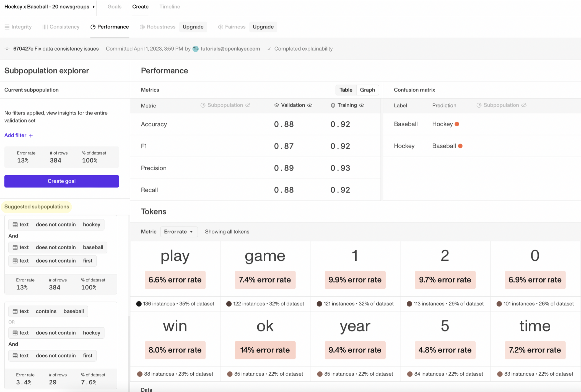The image size is (581, 392).
Task: Click the commit icon beside 670427e
Action: coord(7,49)
